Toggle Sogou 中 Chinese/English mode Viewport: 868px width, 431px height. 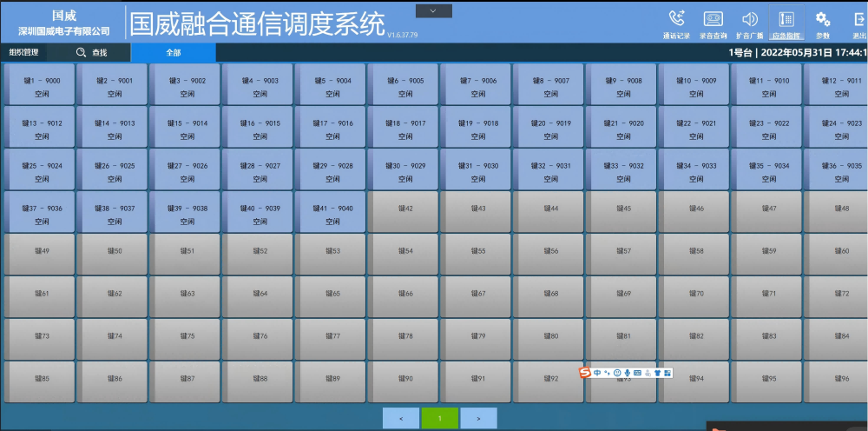coord(597,373)
